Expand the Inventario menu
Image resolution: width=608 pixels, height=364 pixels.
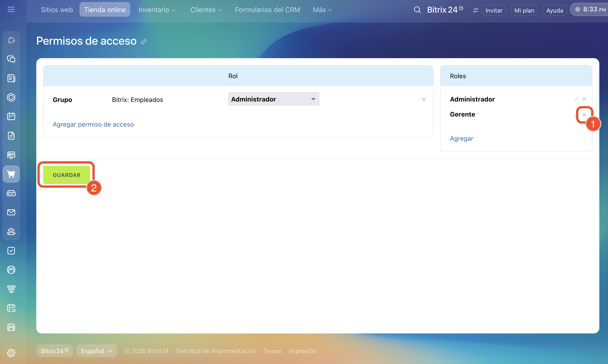[x=157, y=10]
